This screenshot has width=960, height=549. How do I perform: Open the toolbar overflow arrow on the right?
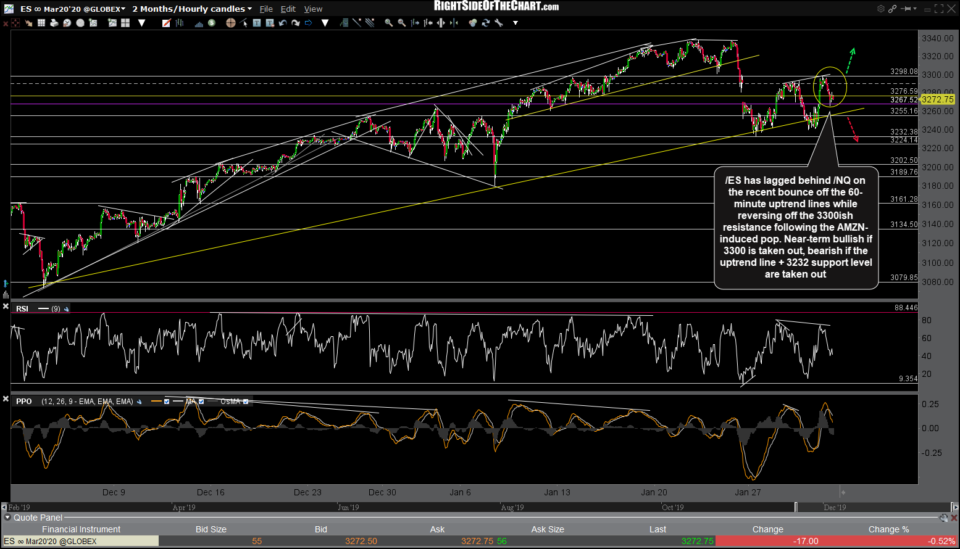[x=516, y=23]
